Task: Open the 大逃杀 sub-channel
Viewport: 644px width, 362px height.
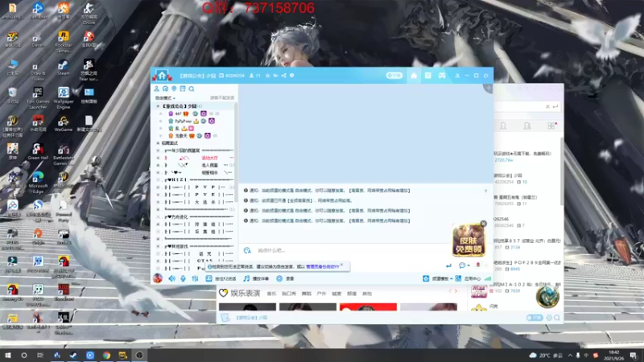Action: (204, 202)
